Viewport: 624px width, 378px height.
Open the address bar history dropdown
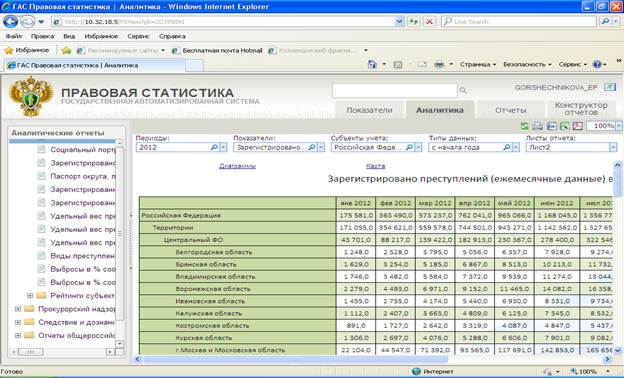tap(399, 21)
